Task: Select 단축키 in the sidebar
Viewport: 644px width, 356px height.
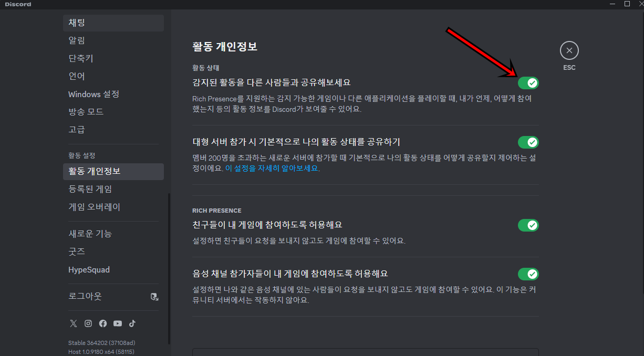Action: [x=113, y=58]
